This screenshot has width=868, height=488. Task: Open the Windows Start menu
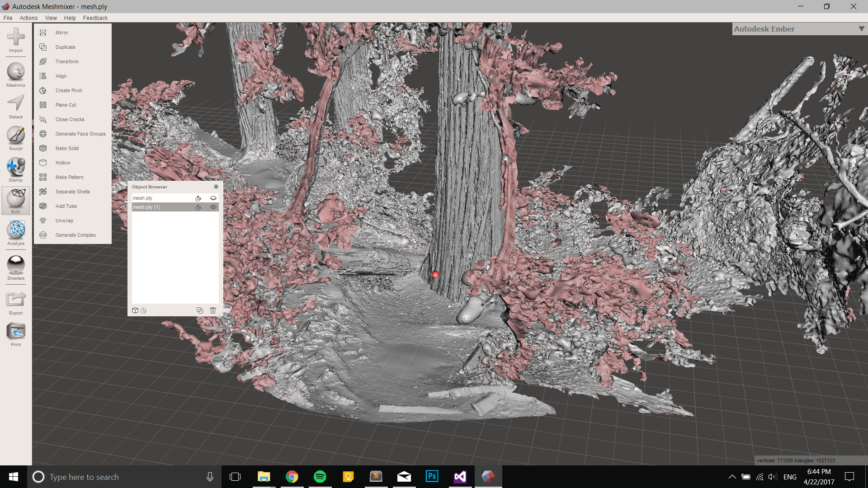14,477
